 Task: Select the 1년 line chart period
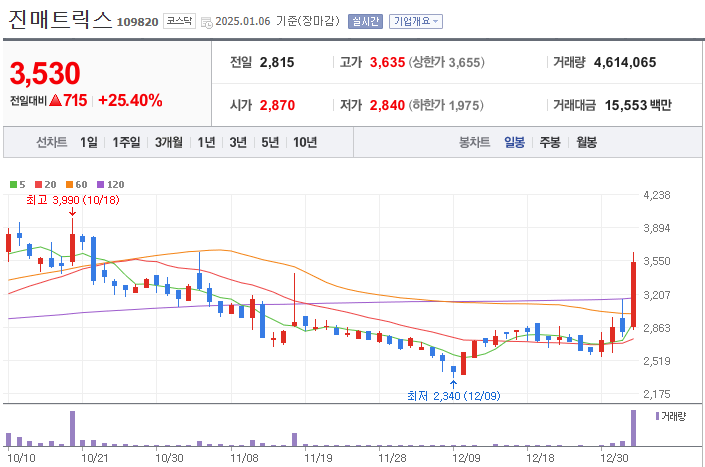[206, 142]
